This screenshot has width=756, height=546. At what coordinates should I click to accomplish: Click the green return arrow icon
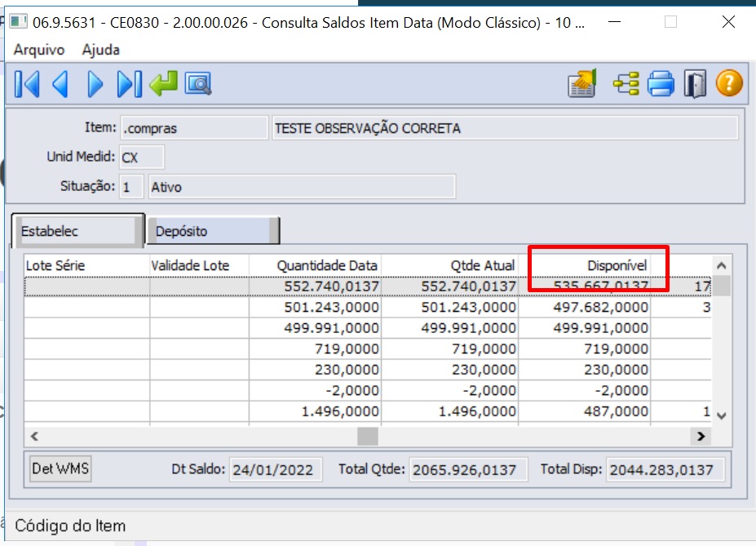163,83
